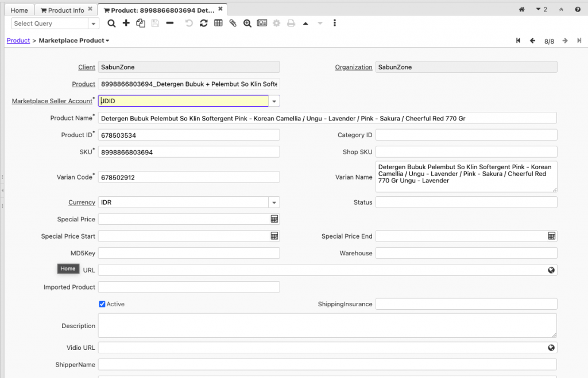Click into the Imported Product field

coord(189,287)
